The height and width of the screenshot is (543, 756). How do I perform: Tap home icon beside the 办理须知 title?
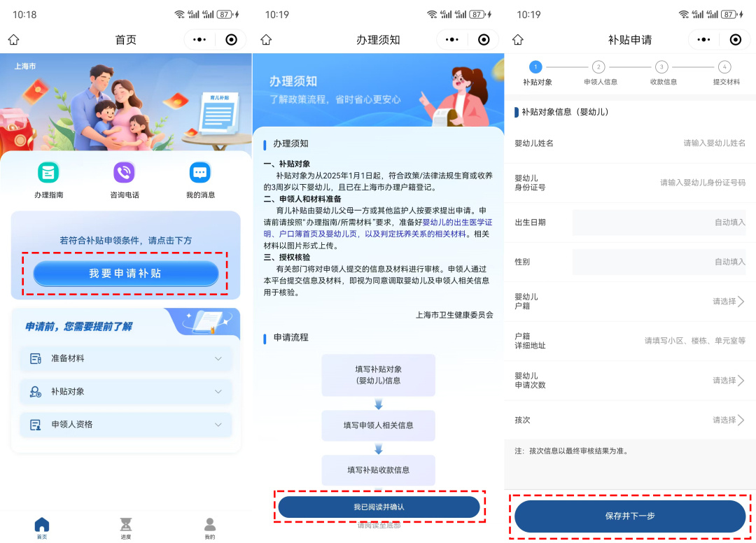265,40
